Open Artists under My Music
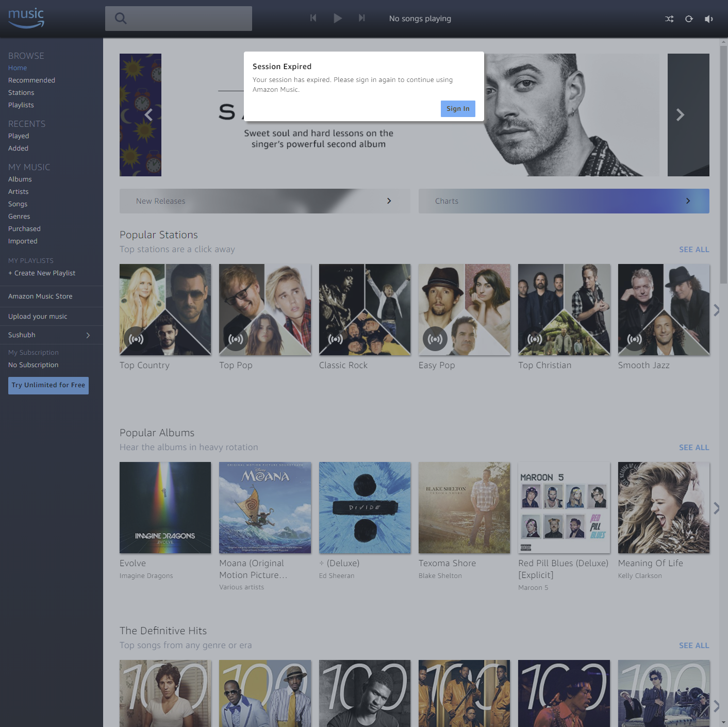 (x=19, y=192)
